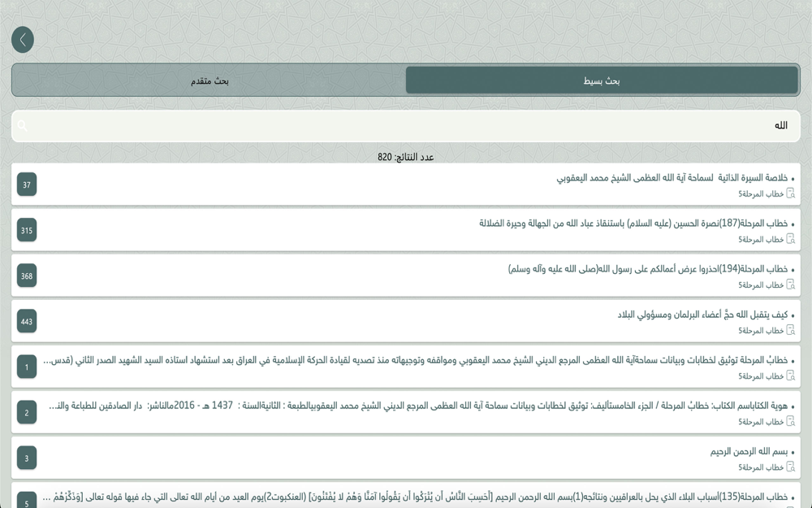Open page badge 3 result

click(27, 458)
